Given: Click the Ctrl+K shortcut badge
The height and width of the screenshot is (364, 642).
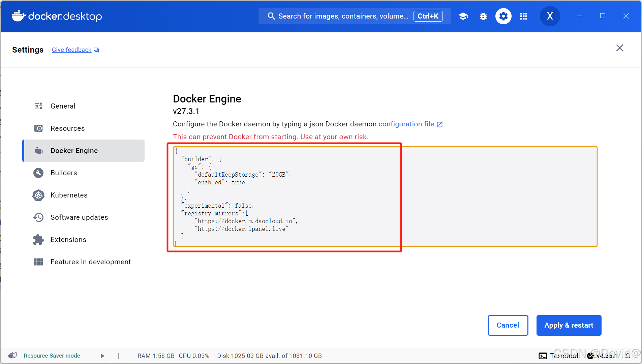Looking at the screenshot, I should click(x=428, y=16).
